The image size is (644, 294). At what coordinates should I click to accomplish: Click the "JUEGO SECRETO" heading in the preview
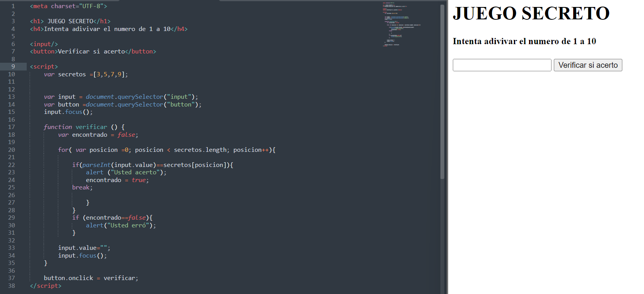coord(531,14)
